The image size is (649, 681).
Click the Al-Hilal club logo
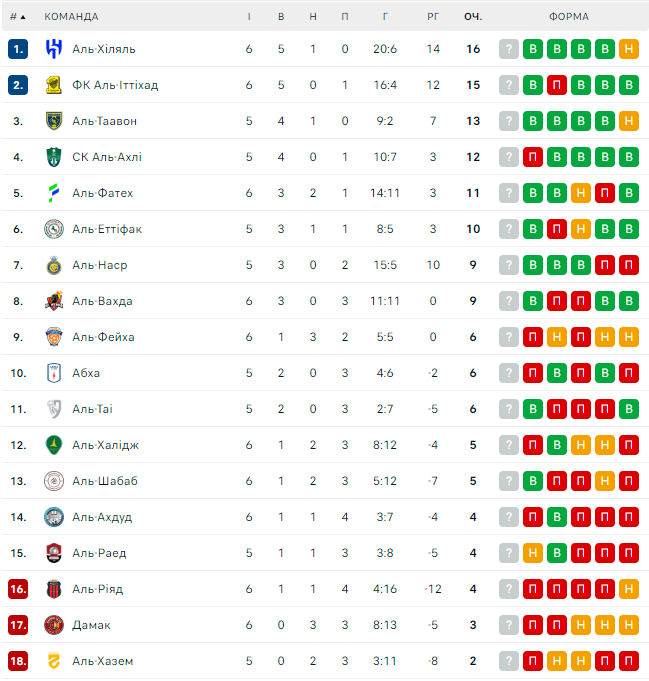coord(54,49)
